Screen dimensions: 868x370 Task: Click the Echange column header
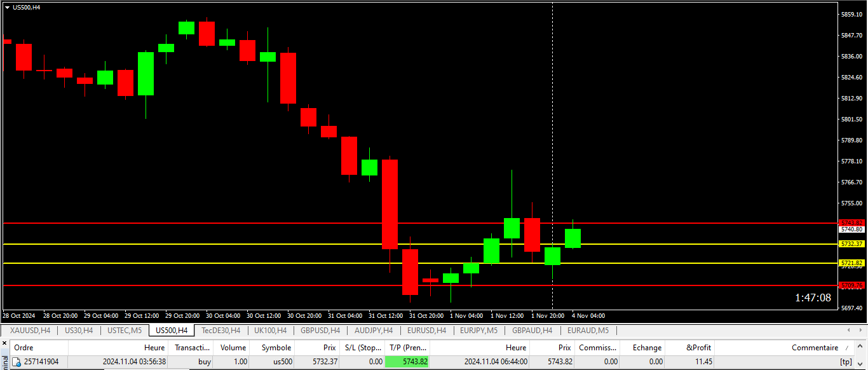pos(642,348)
